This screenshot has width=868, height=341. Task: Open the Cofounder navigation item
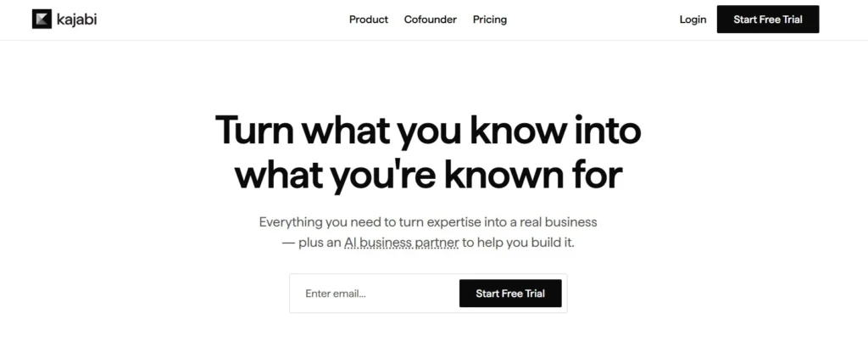(430, 20)
